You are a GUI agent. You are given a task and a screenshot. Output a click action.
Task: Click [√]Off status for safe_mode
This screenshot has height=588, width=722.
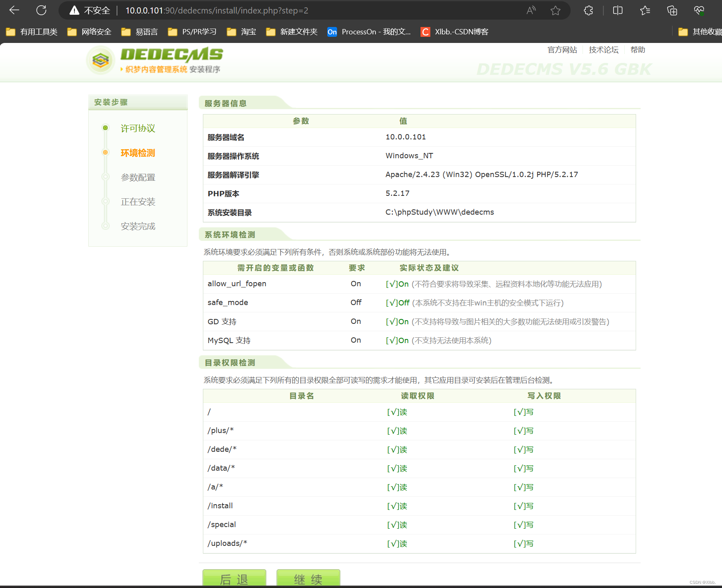coord(398,303)
